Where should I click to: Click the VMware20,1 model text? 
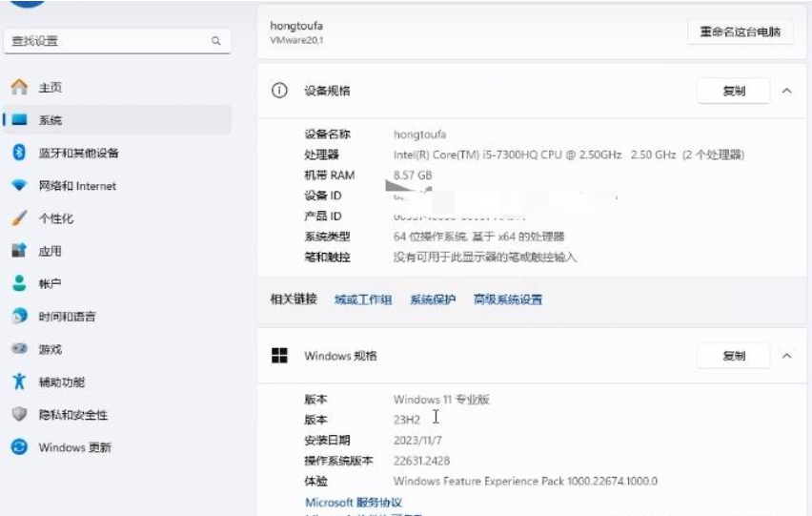coord(296,40)
